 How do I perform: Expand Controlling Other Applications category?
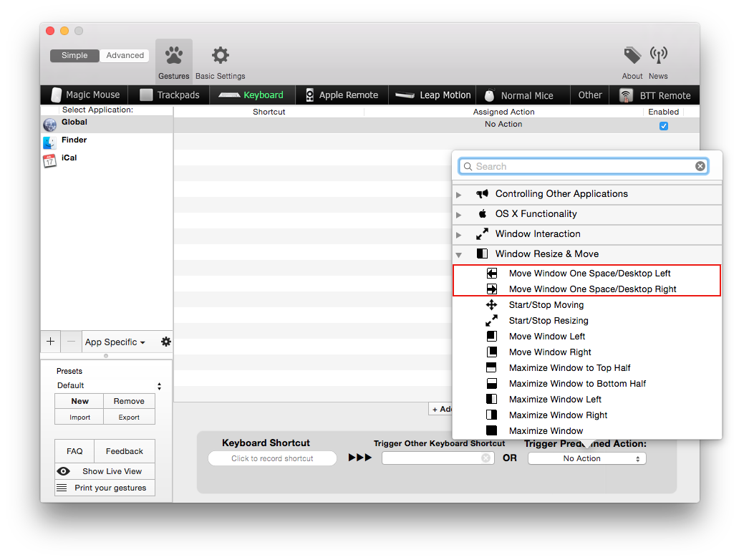pyautogui.click(x=458, y=195)
